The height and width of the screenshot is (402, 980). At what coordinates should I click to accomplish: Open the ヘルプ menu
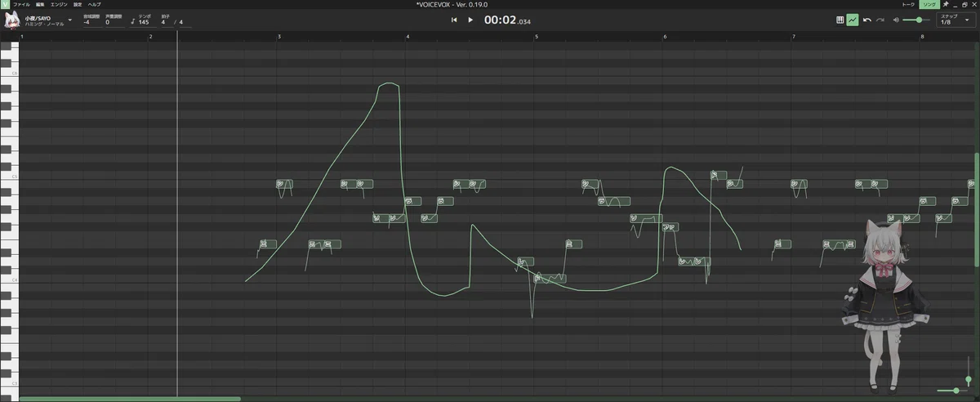(x=94, y=4)
